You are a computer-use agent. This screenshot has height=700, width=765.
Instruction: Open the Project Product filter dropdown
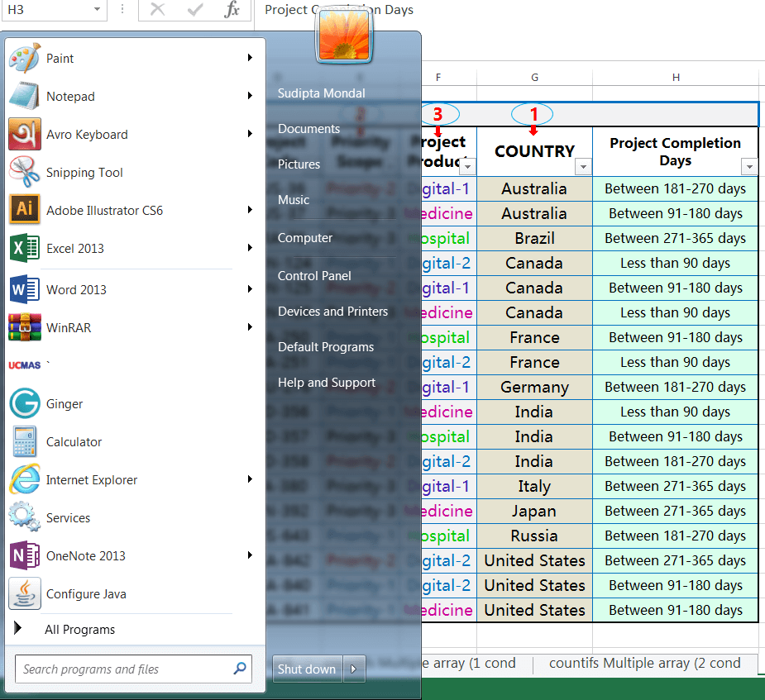tap(468, 167)
